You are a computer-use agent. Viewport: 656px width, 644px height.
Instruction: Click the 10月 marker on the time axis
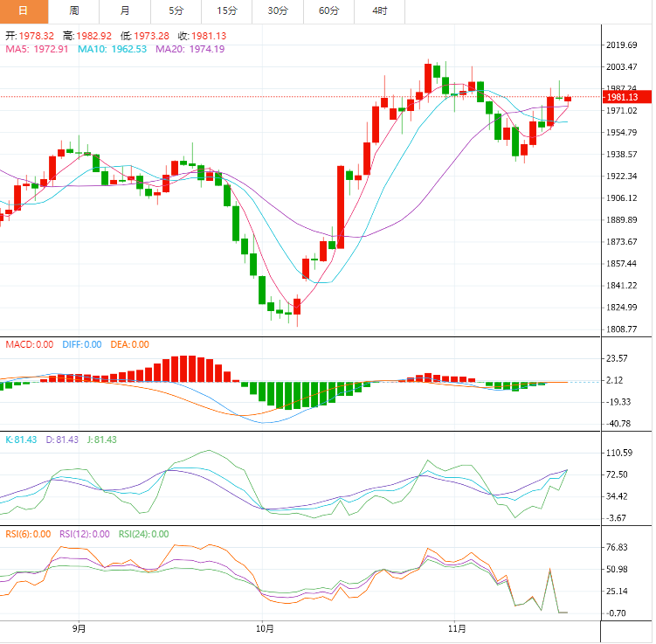(266, 628)
